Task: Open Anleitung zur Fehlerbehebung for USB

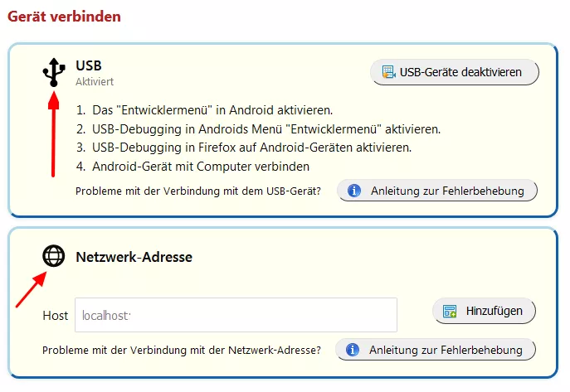Action: pyautogui.click(x=446, y=191)
